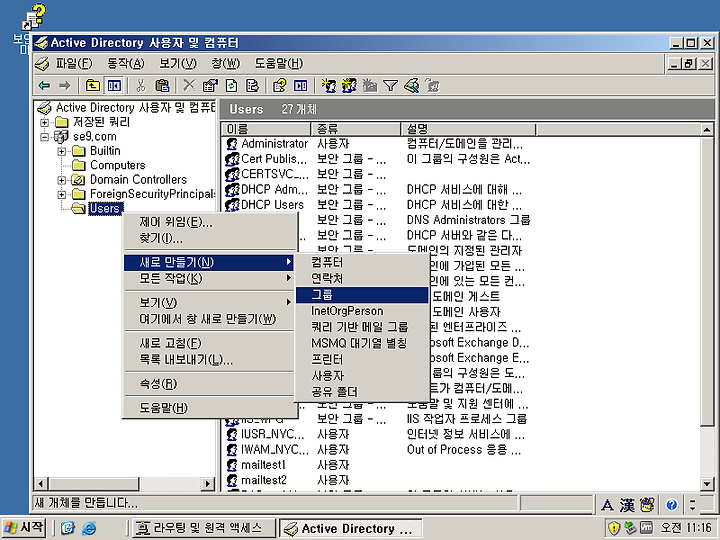This screenshot has height=540, width=720.
Task: Choose 목록 내보내기(L)... context item
Action: tap(209, 359)
